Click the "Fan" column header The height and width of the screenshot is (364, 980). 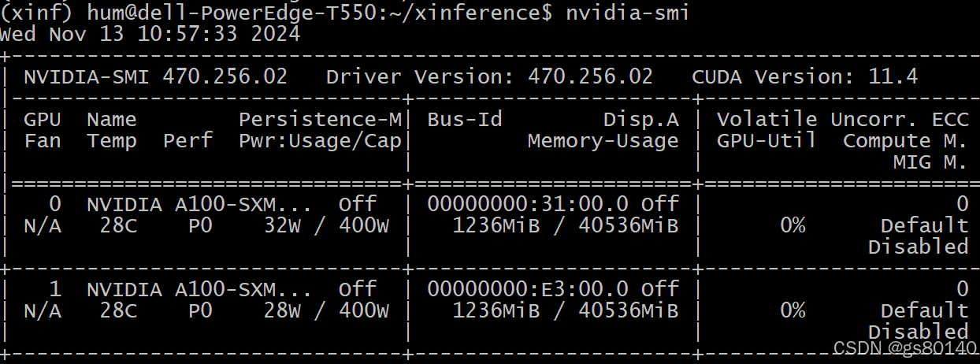[43, 141]
